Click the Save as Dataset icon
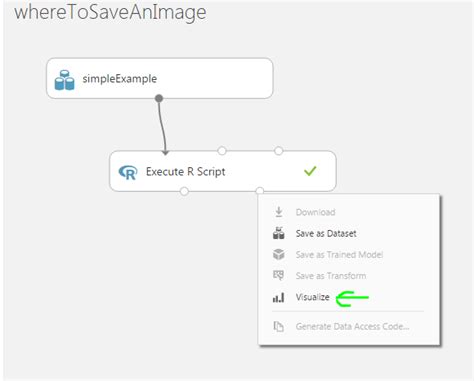This screenshot has height=381, width=474. coord(279,233)
